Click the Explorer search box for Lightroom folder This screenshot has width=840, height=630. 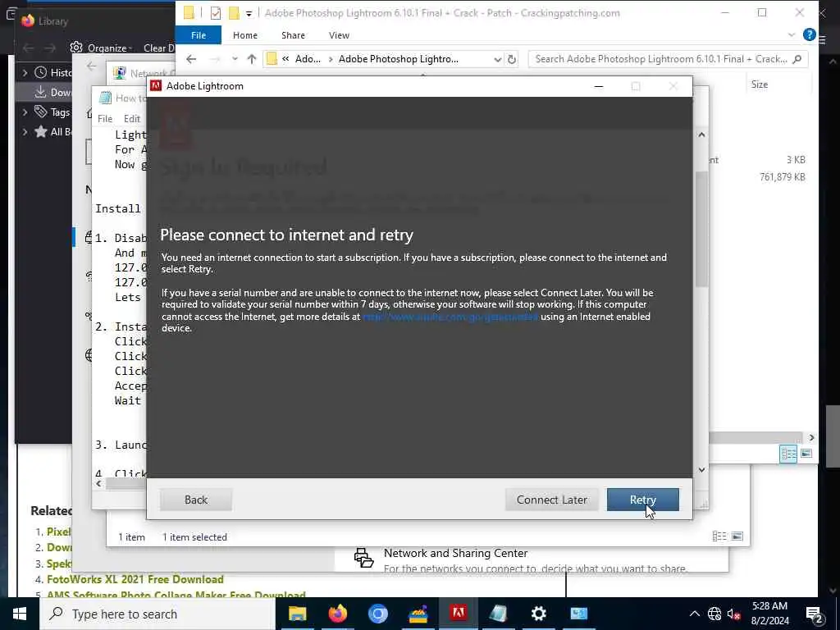coord(668,59)
